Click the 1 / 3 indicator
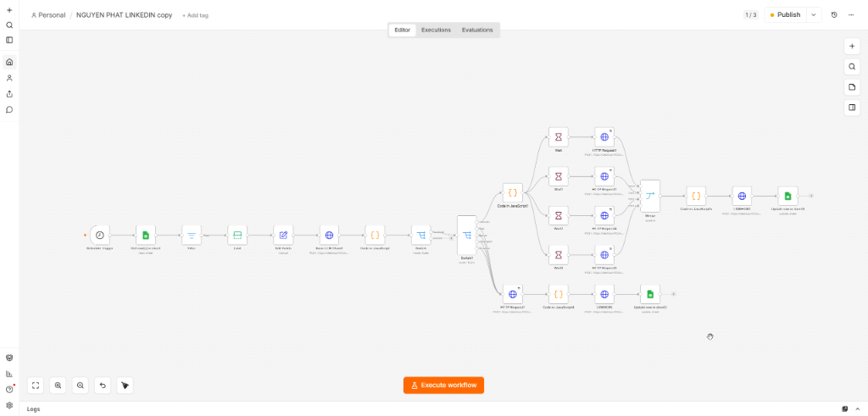 (x=751, y=15)
